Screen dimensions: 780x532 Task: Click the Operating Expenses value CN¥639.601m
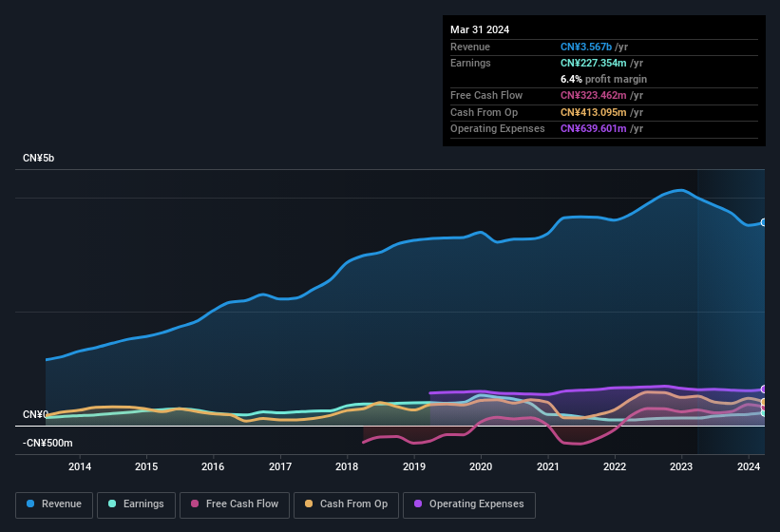tap(593, 128)
